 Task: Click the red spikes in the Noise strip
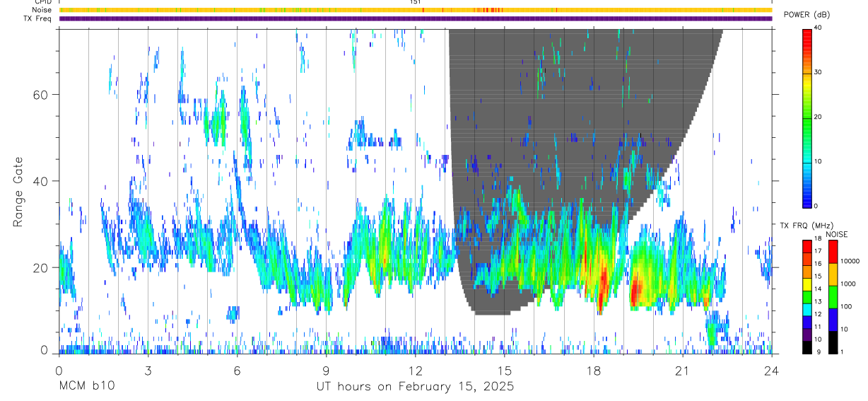[490, 10]
